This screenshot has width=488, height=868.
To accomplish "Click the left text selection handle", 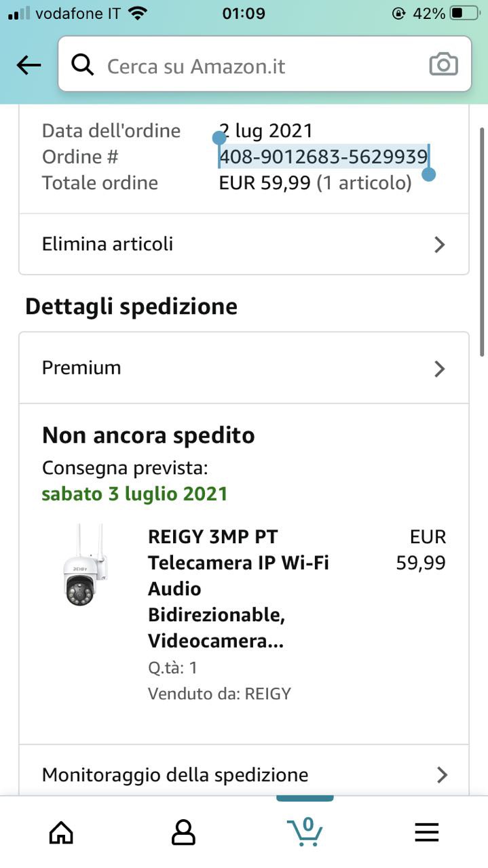I will tap(219, 139).
